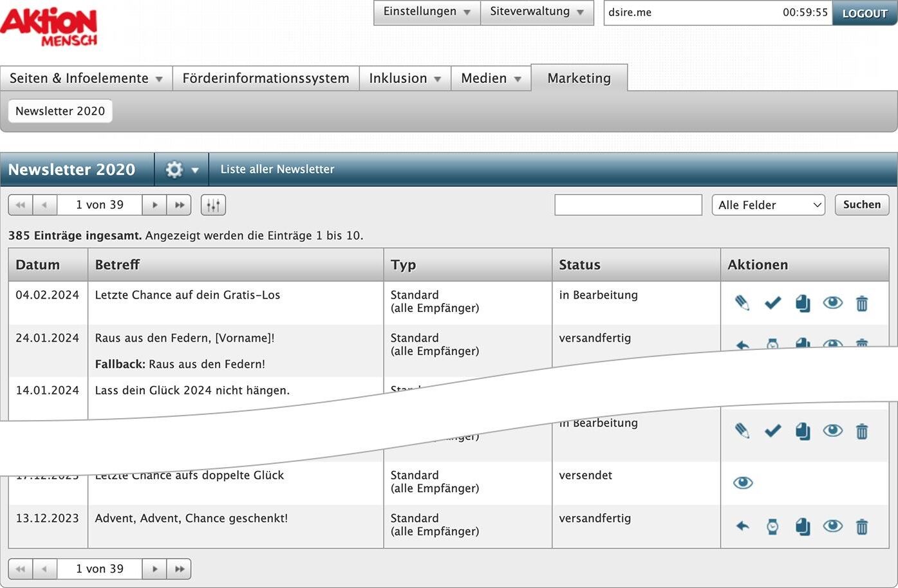This screenshot has height=588, width=898.
Task: Click the Status column header
Action: pos(636,264)
